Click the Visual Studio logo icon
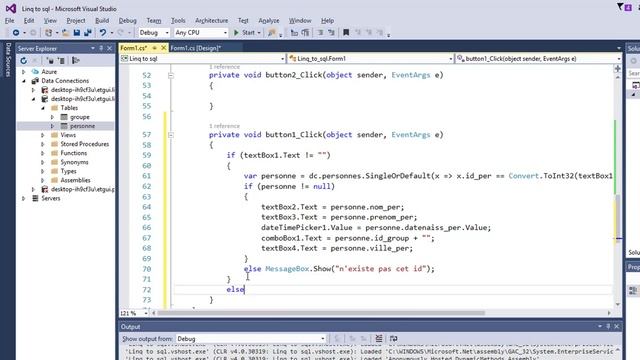 [x=11, y=8]
